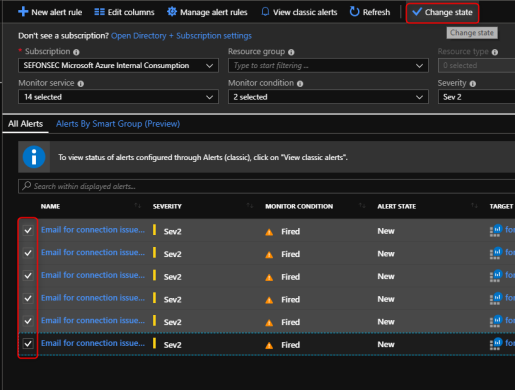Viewport: 515px width, 390px height.
Task: Click the sort arrows on ALERT STATE column
Action: (x=474, y=206)
